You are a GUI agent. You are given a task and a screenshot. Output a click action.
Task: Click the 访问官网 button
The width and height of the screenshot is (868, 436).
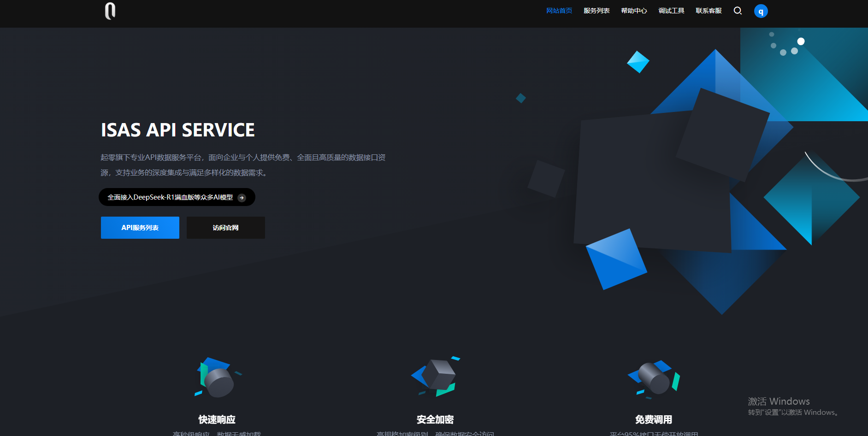(226, 228)
